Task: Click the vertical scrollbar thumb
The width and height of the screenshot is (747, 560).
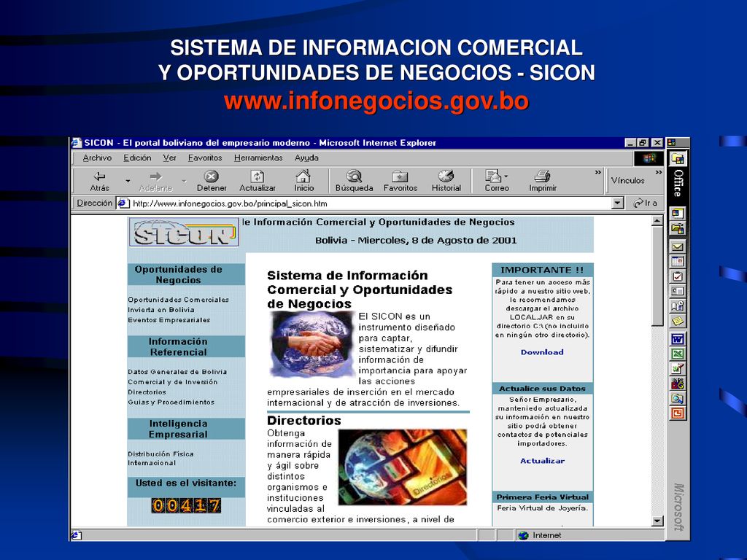Action: pyautogui.click(x=657, y=276)
